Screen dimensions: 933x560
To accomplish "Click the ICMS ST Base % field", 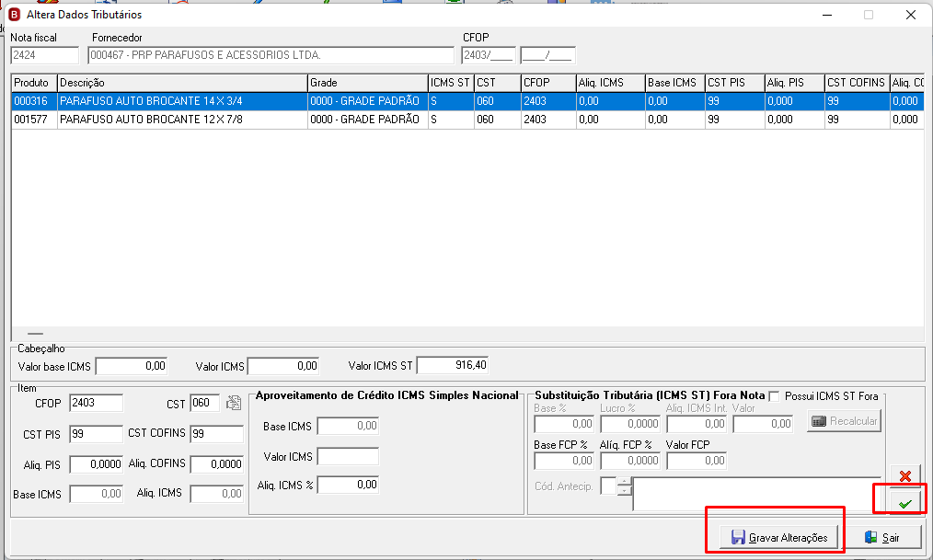I will click(564, 424).
